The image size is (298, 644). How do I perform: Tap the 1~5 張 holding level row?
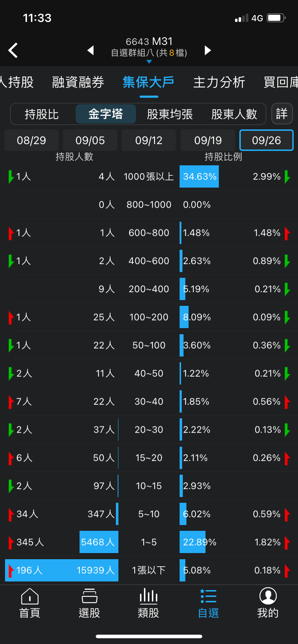coord(149,542)
